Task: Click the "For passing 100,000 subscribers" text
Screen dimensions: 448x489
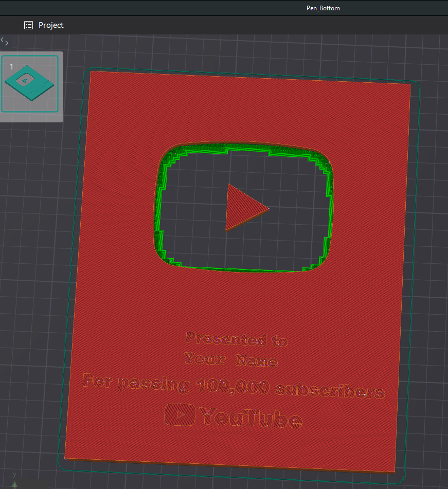Action: pyautogui.click(x=234, y=386)
